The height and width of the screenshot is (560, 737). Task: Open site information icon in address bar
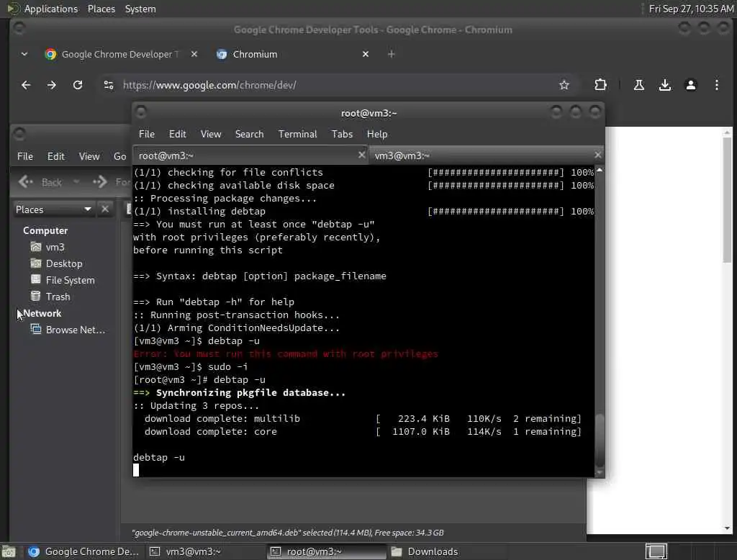tap(109, 85)
